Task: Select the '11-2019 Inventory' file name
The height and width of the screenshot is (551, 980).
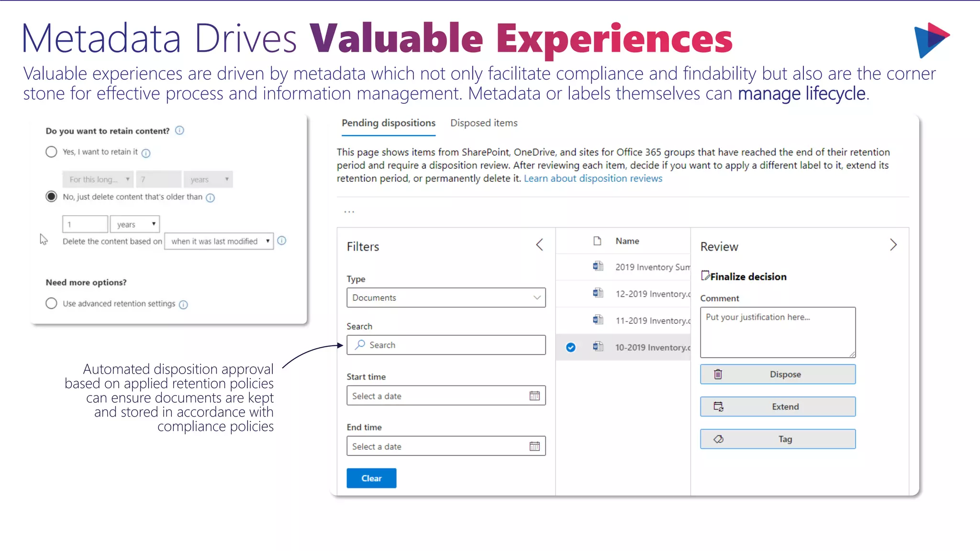Action: 653,320
